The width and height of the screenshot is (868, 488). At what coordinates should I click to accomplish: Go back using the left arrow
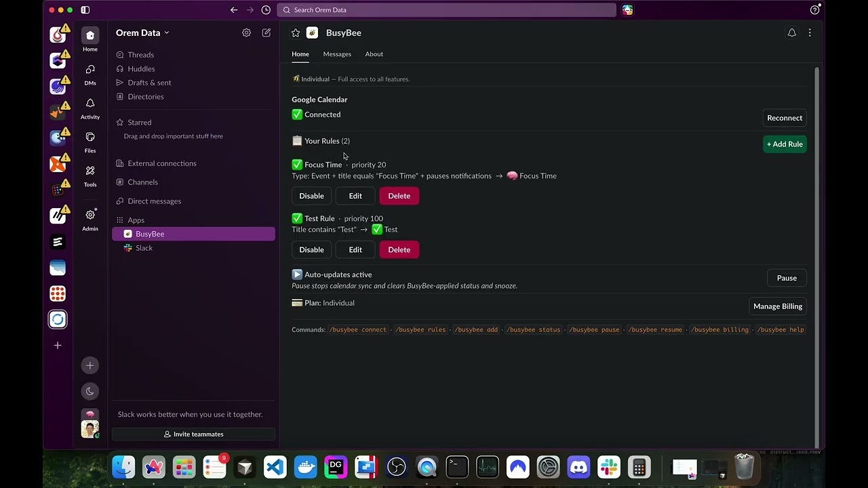pyautogui.click(x=234, y=10)
